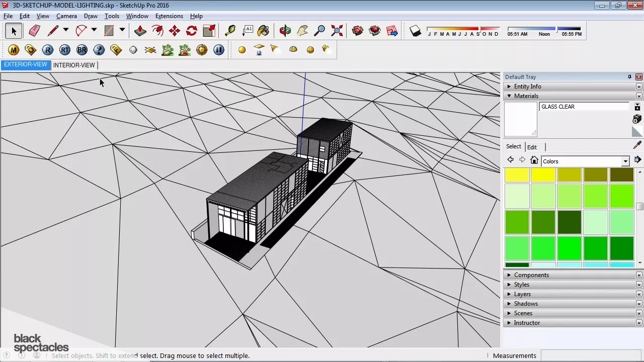Click the blue R render icon
Viewport: 644px width, 362px height.
click(x=48, y=50)
